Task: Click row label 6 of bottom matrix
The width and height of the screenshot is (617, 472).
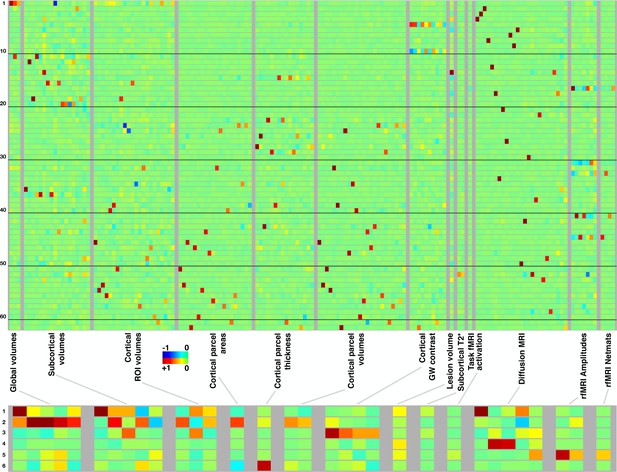Action: [x=3, y=466]
